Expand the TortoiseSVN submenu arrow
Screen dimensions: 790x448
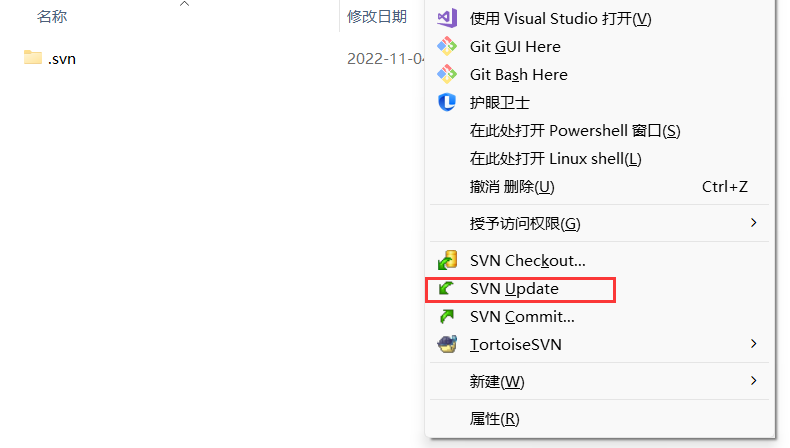click(x=754, y=344)
